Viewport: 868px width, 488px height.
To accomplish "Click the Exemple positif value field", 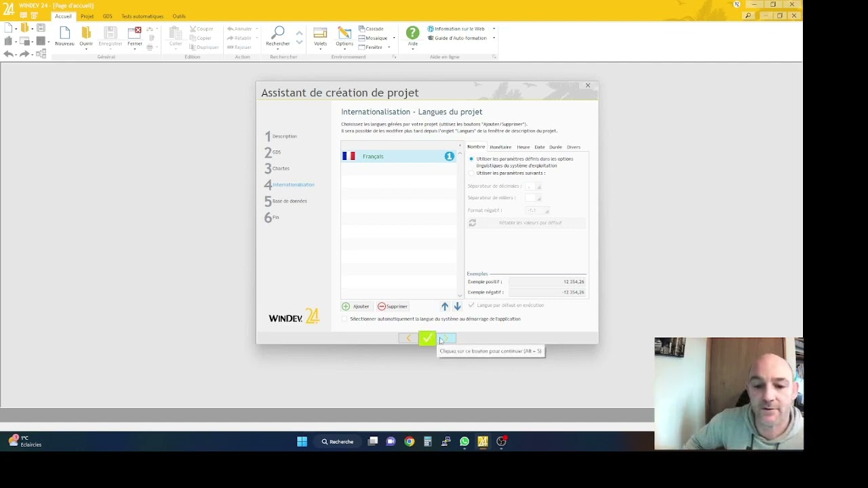I will [x=547, y=282].
